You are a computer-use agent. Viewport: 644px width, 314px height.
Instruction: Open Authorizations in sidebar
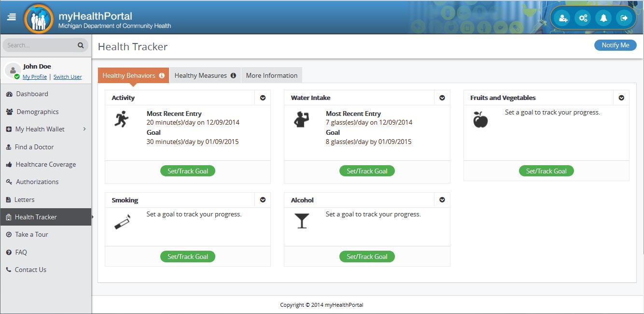tap(46, 182)
